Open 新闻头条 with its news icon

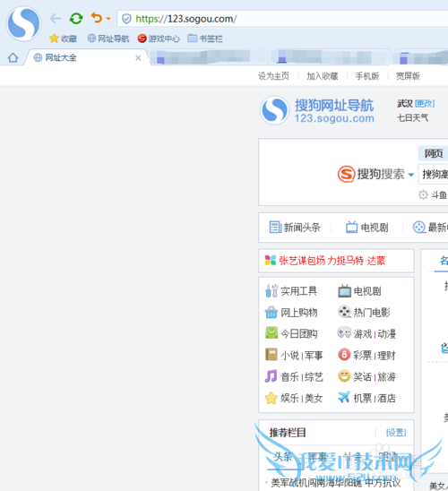pos(295,228)
